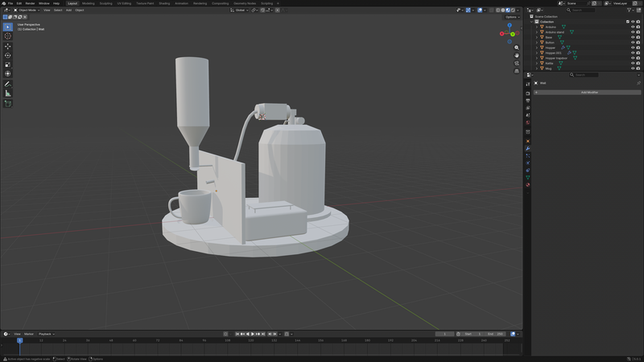Select the Move tool in the toolbar

pos(8,46)
